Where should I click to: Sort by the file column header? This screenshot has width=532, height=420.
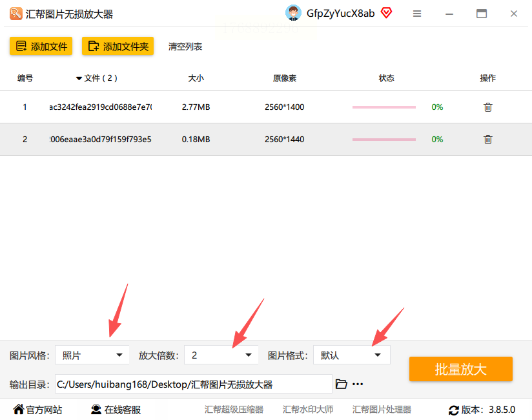point(97,78)
